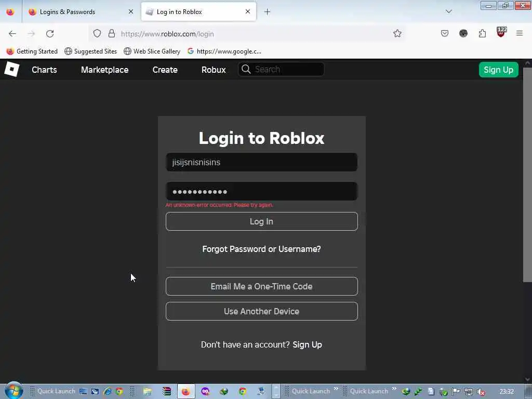The width and height of the screenshot is (532, 399).
Task: Open the tracking protection shield icon
Action: coord(97,33)
